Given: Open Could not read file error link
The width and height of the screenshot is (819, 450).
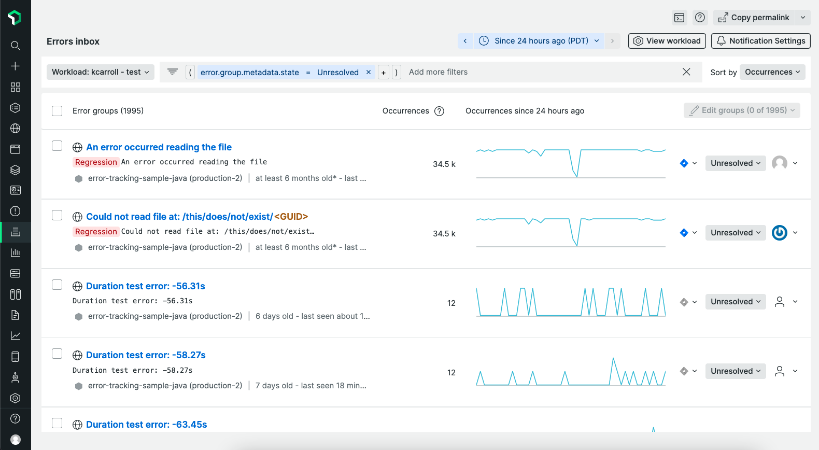Looking at the screenshot, I should [x=197, y=217].
